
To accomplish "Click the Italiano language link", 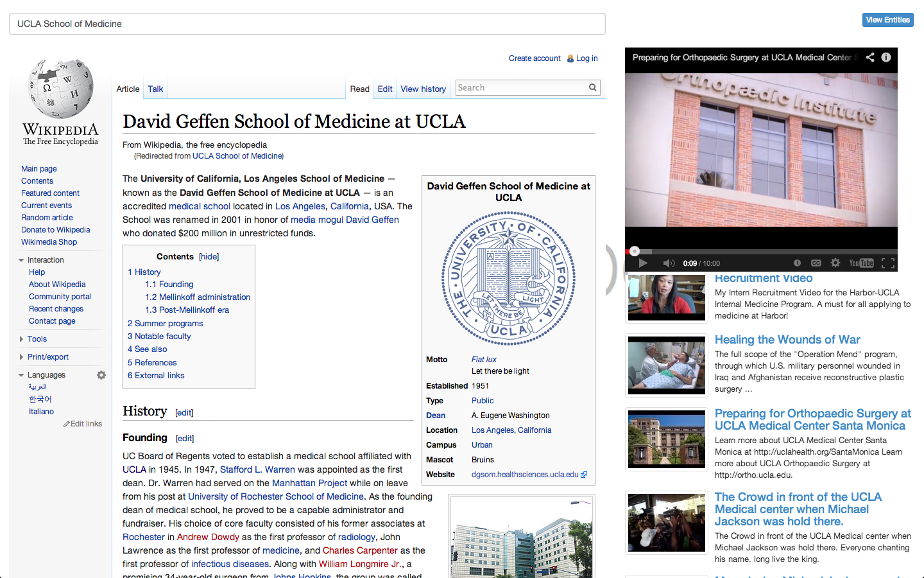I will (41, 412).
